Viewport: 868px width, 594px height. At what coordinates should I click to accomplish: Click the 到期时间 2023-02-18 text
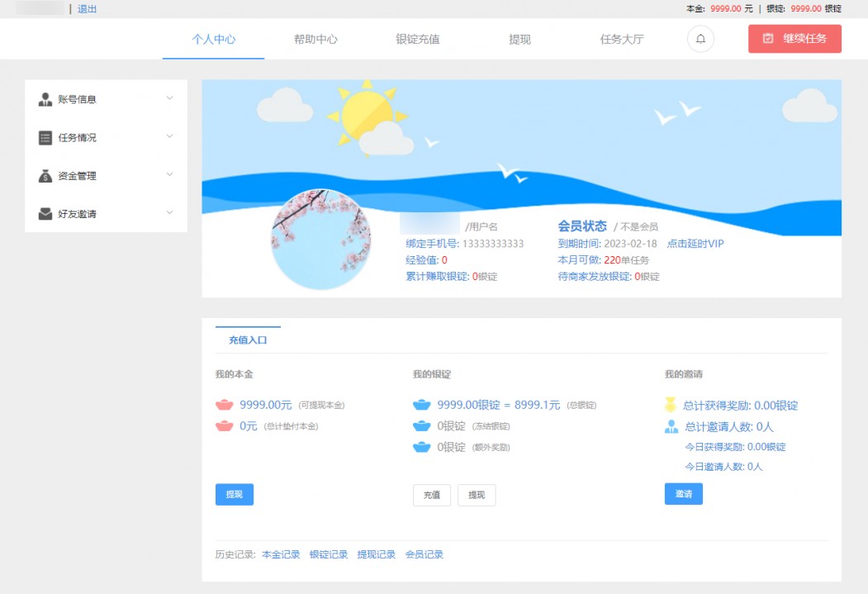pyautogui.click(x=607, y=244)
